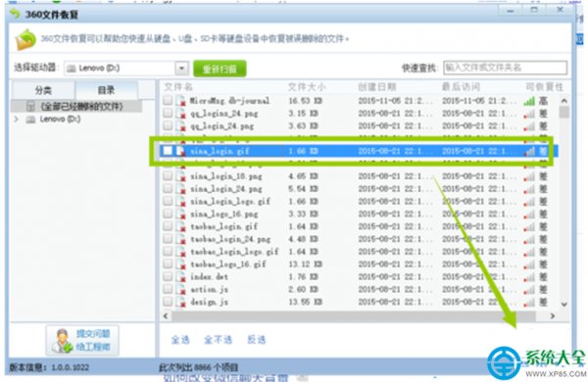Click deleted file icon of action.js
This screenshot has width=588, height=382.
click(x=181, y=289)
